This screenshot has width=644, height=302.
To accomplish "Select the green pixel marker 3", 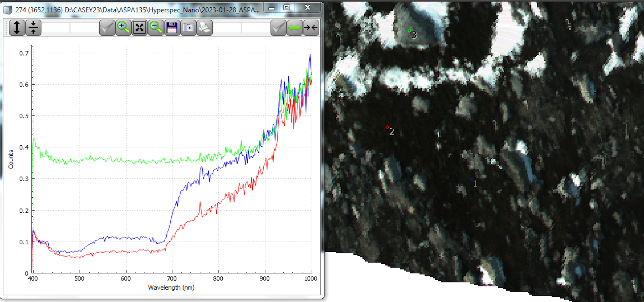I will [410, 31].
